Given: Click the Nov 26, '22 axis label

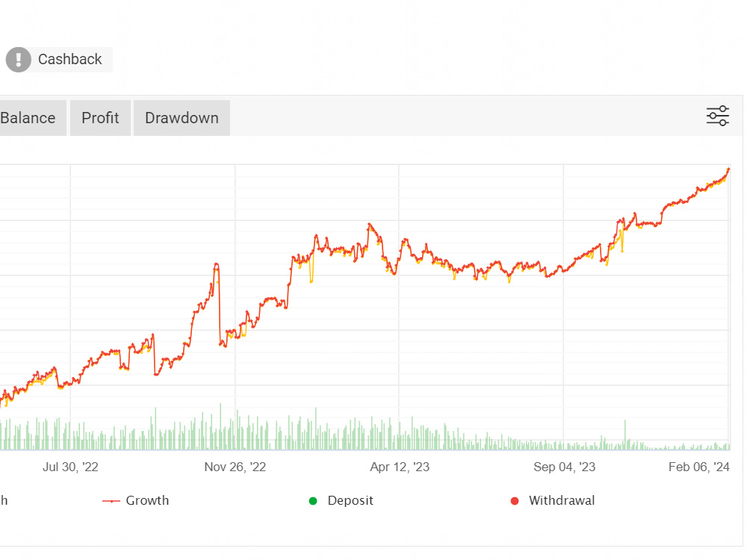Looking at the screenshot, I should [x=235, y=467].
